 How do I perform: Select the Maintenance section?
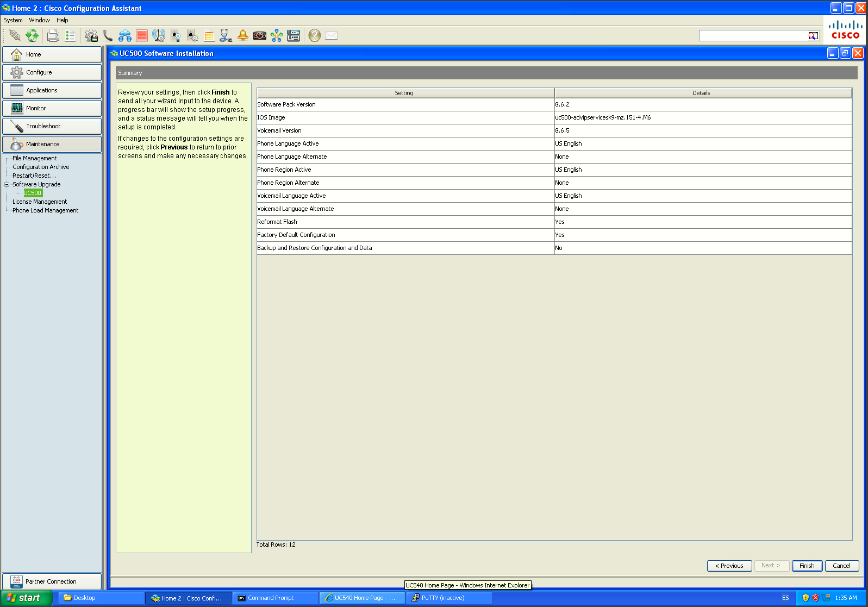[52, 144]
